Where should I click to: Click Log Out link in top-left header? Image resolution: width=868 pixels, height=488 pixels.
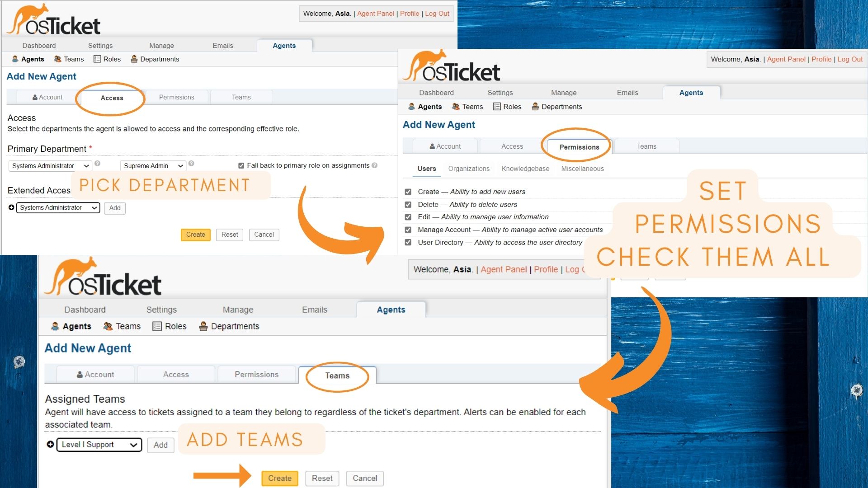pos(437,14)
